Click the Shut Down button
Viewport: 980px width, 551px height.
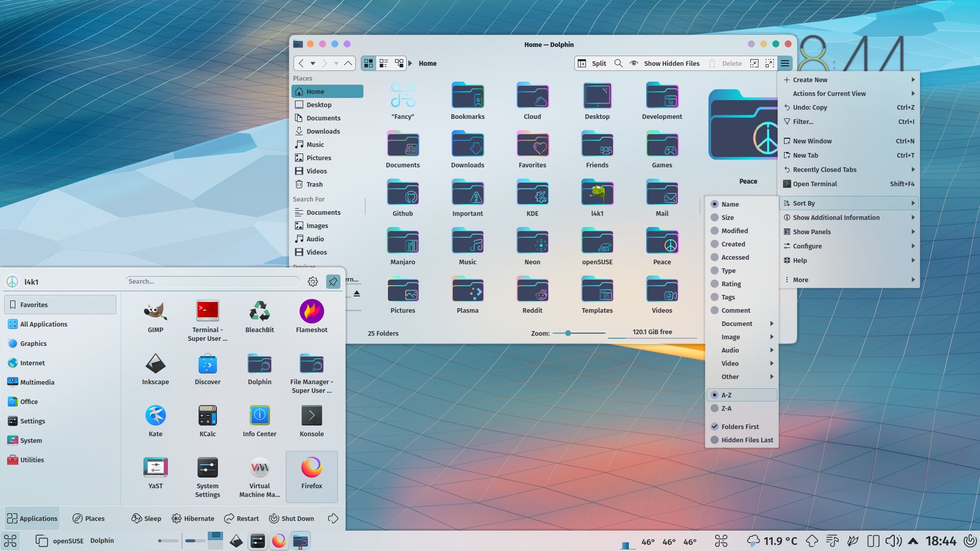pos(291,518)
